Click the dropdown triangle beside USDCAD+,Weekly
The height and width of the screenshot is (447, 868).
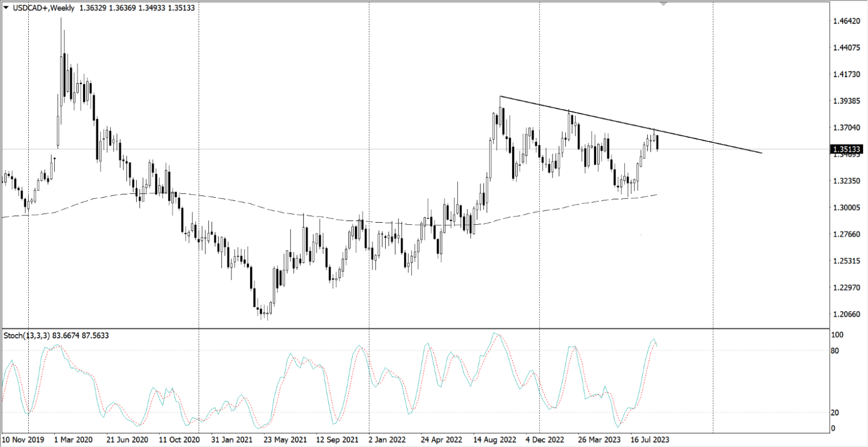[x=6, y=8]
